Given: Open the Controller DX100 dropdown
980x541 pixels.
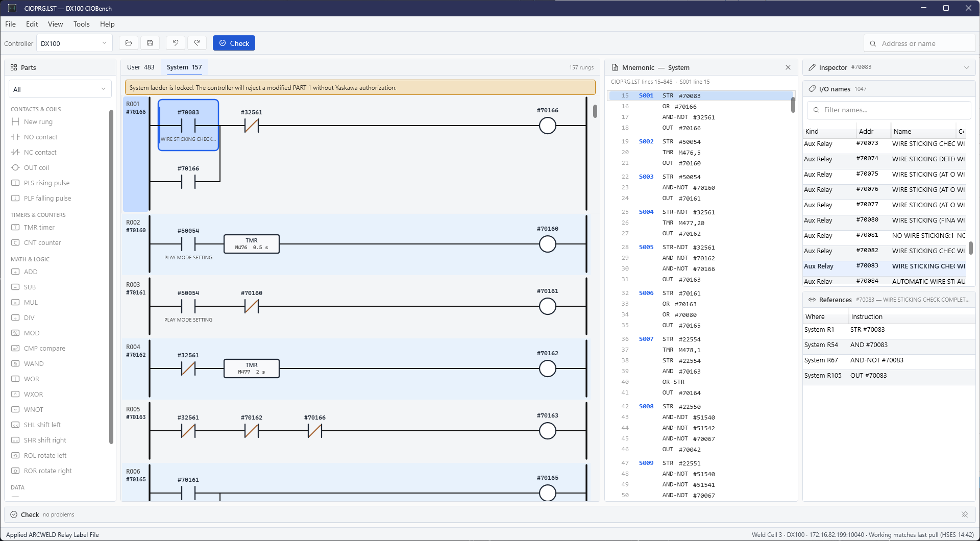Looking at the screenshot, I should click(x=75, y=43).
